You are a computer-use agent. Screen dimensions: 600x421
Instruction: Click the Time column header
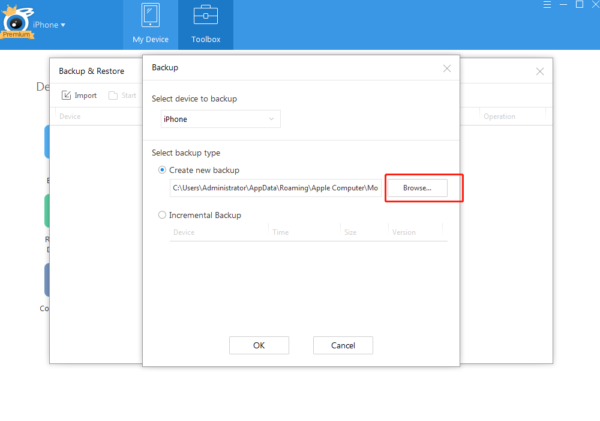(280, 232)
